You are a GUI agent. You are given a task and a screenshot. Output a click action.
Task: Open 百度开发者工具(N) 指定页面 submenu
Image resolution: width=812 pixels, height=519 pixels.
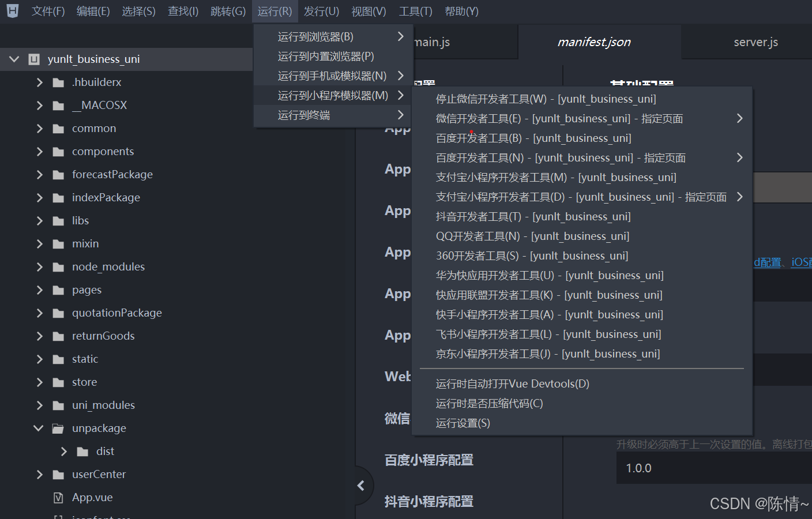tap(582, 158)
